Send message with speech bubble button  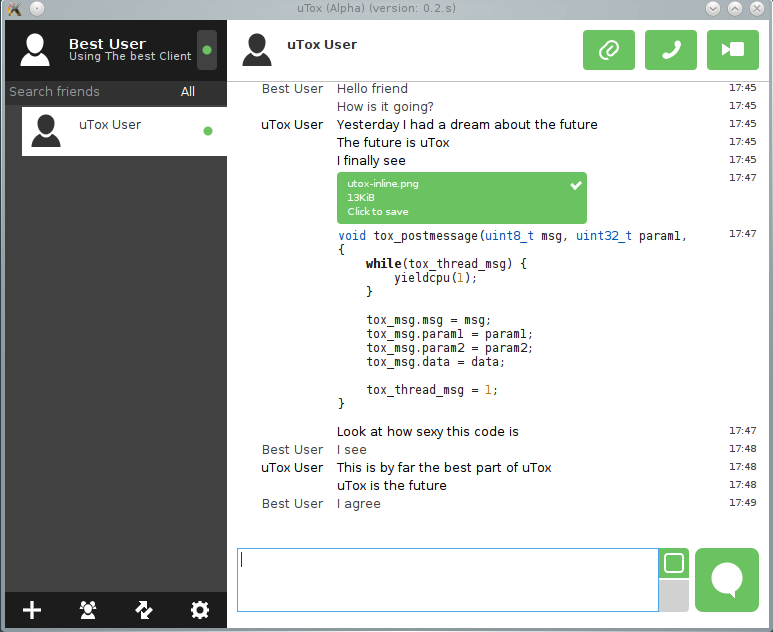coord(727,580)
